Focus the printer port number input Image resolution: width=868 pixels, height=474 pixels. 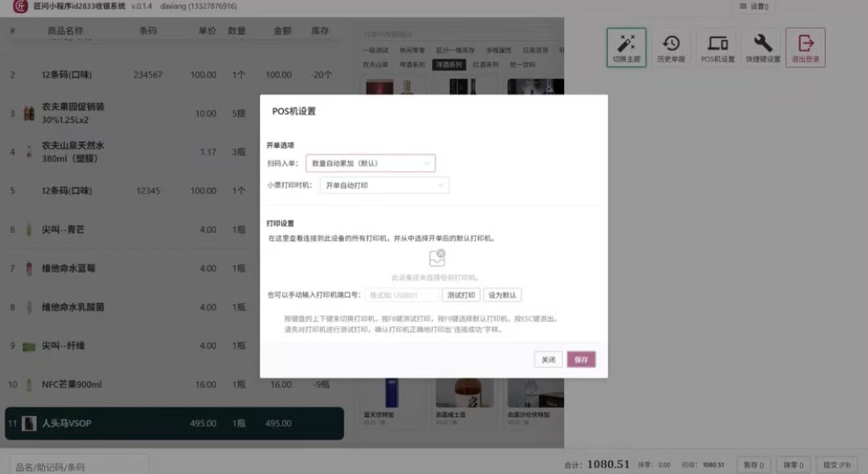point(402,295)
